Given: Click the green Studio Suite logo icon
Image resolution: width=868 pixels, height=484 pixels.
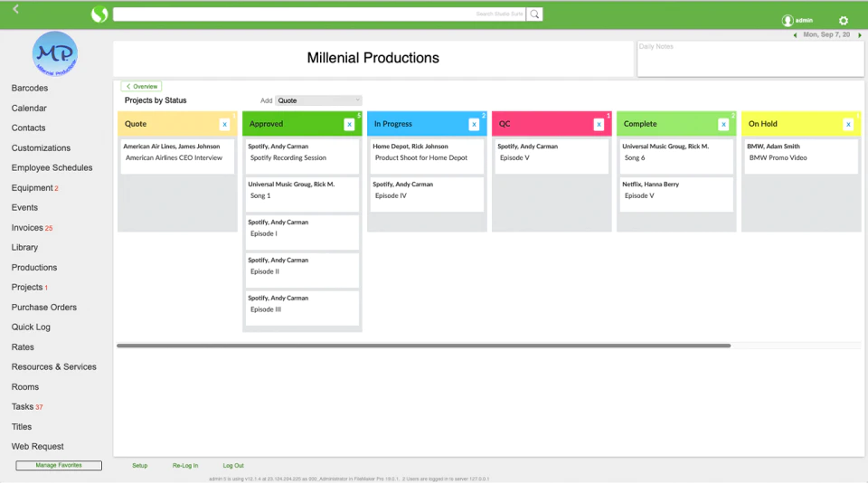Looking at the screenshot, I should (99, 14).
